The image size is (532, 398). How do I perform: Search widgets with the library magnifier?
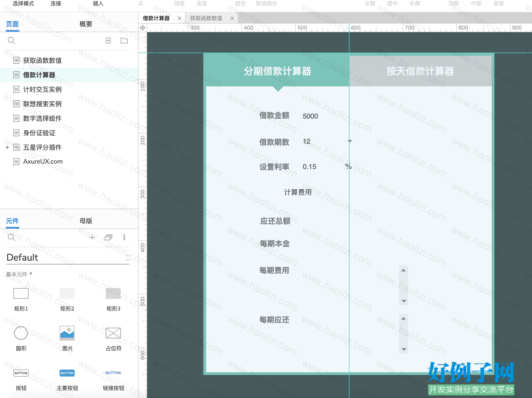point(11,237)
